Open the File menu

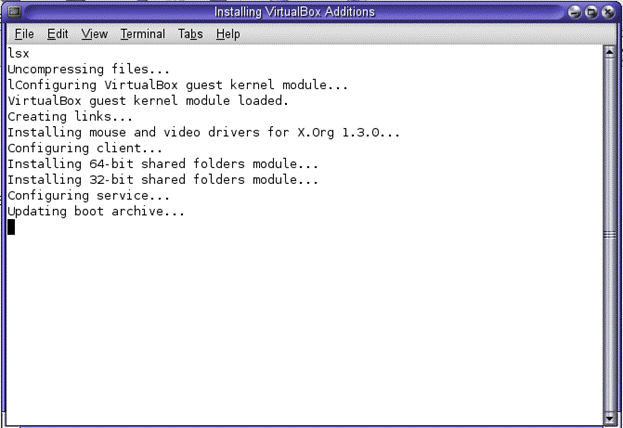point(24,34)
